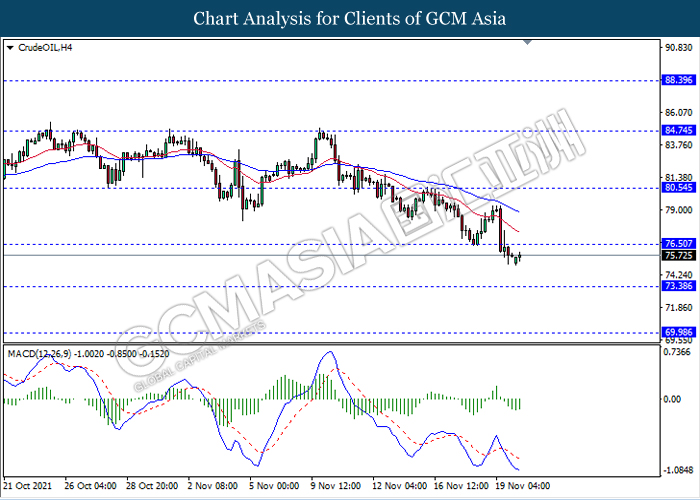Click the 76.507 price level tag
Image resolution: width=700 pixels, height=500 pixels.
click(676, 243)
